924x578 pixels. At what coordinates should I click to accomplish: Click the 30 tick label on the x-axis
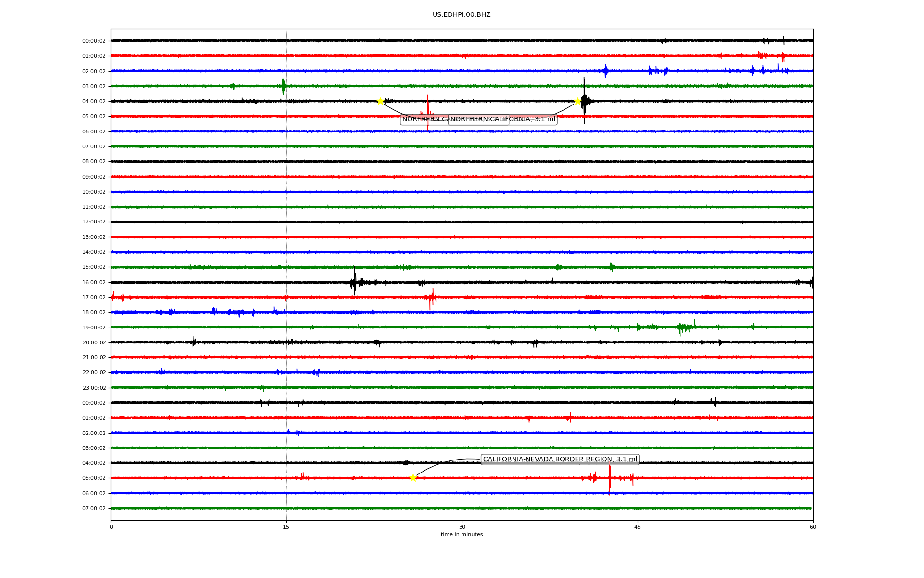pyautogui.click(x=462, y=527)
